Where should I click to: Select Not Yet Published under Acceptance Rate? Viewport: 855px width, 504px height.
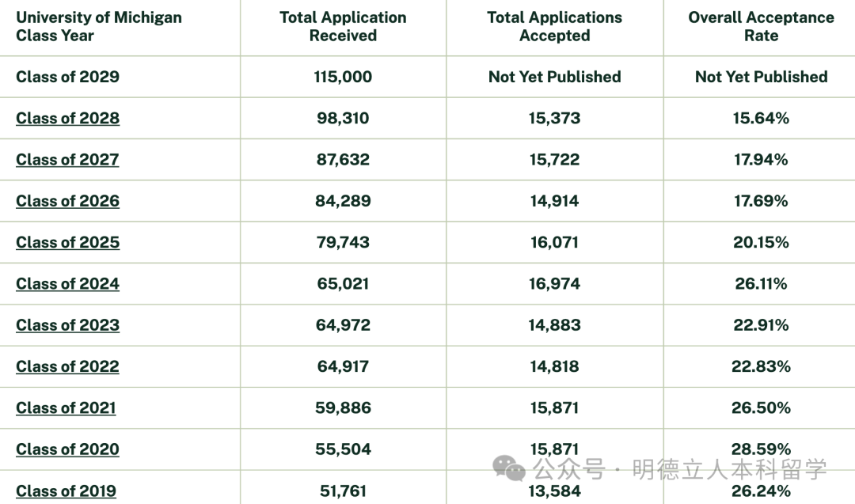[762, 77]
